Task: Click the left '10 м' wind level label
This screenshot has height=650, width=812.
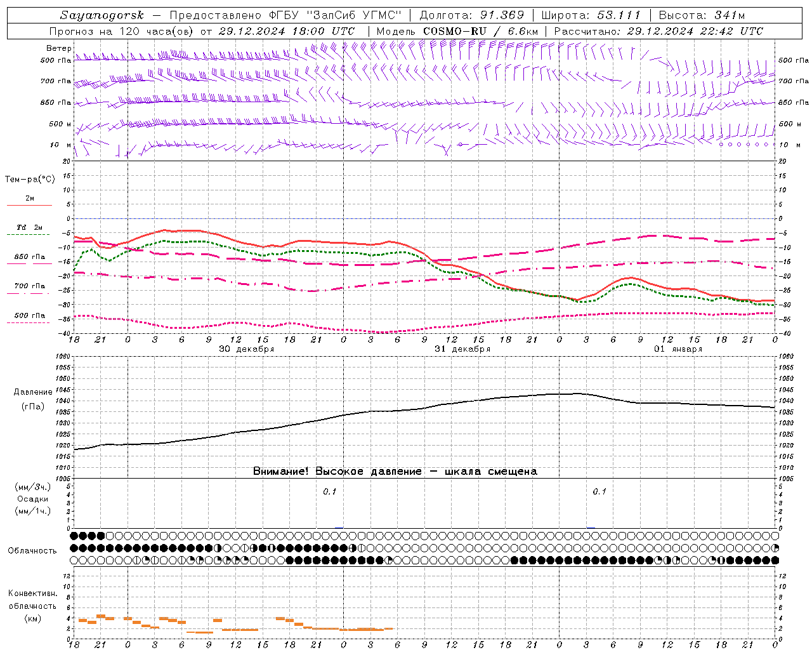Action: pos(62,145)
